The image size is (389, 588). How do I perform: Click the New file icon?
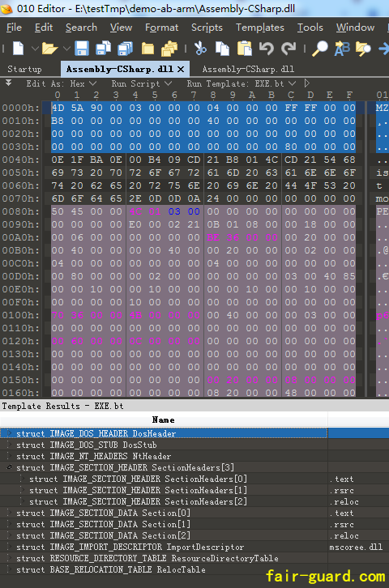click(19, 49)
